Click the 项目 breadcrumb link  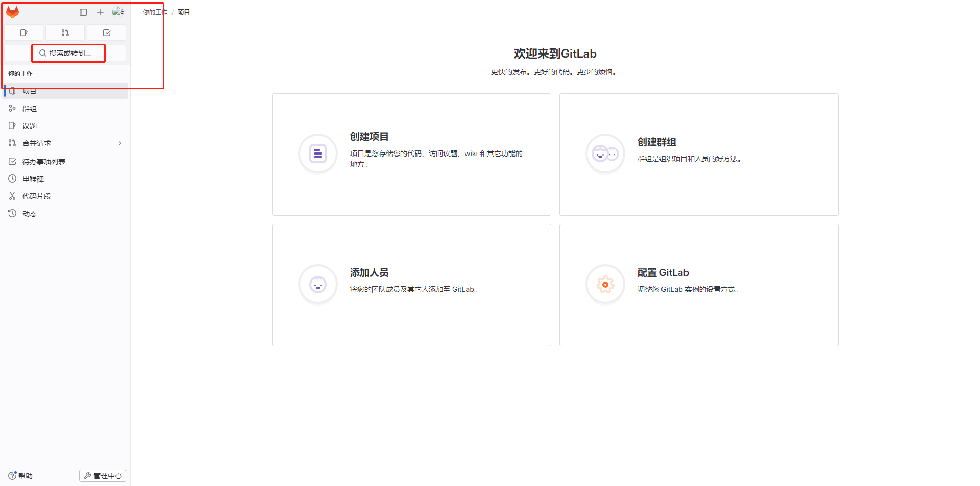(184, 12)
